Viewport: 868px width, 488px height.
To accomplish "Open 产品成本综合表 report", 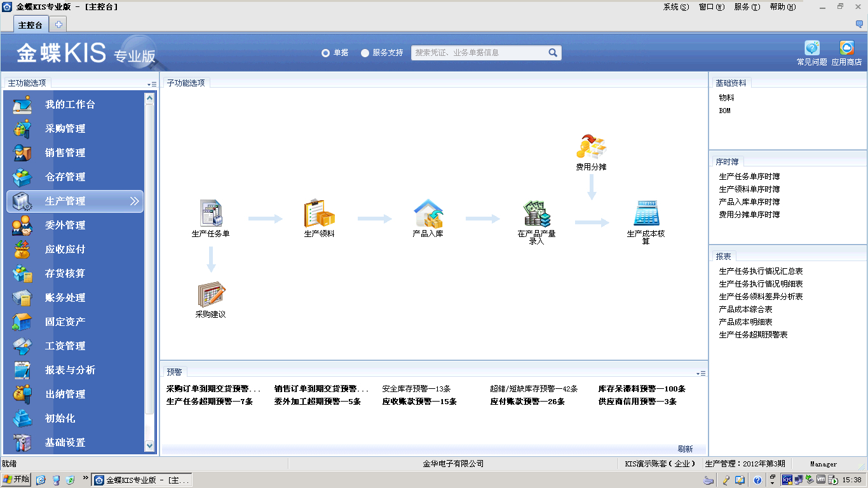I will (x=745, y=309).
